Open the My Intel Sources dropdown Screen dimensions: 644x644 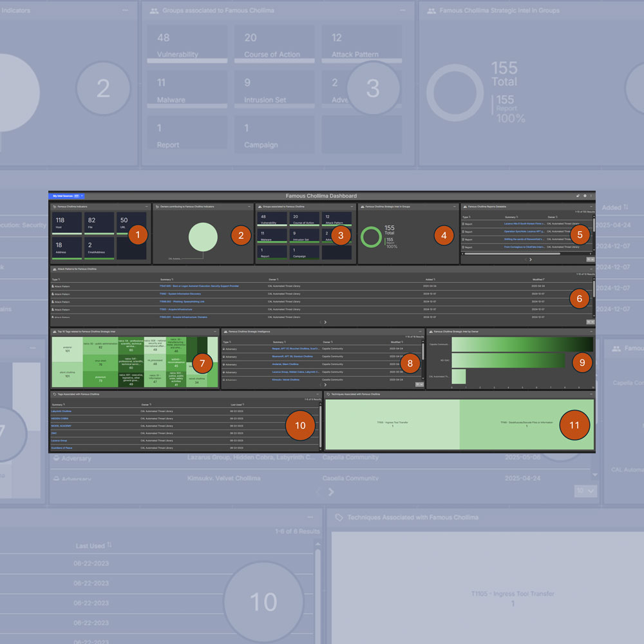click(68, 196)
